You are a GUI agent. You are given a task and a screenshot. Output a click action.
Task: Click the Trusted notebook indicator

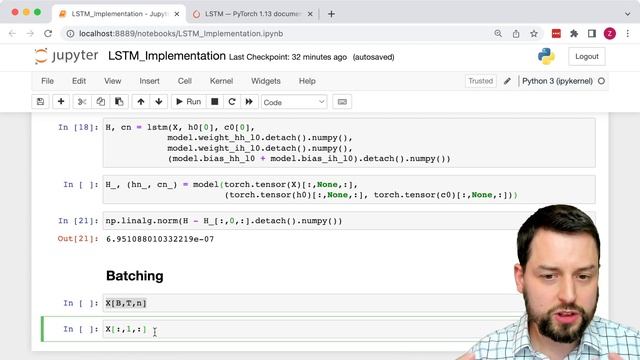click(480, 81)
